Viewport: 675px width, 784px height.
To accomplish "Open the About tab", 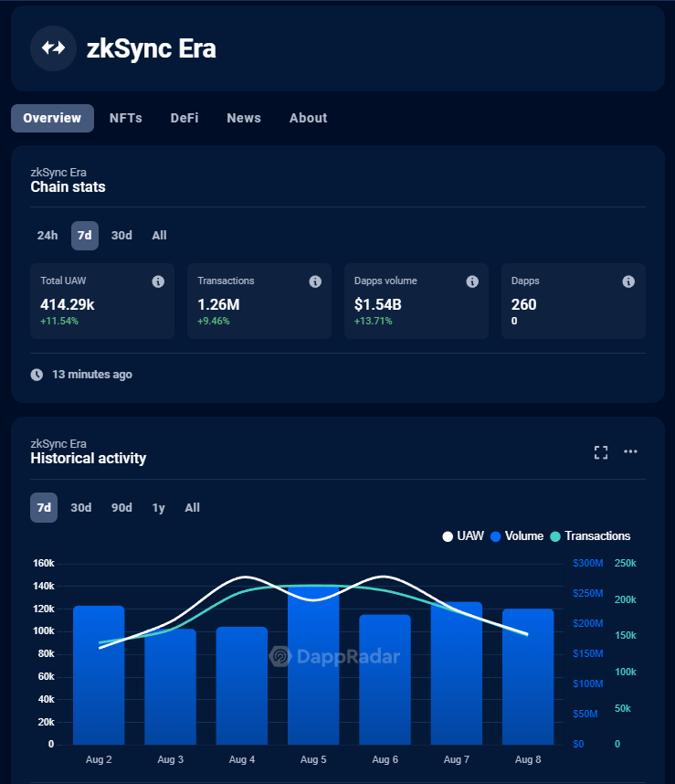I will tap(309, 118).
